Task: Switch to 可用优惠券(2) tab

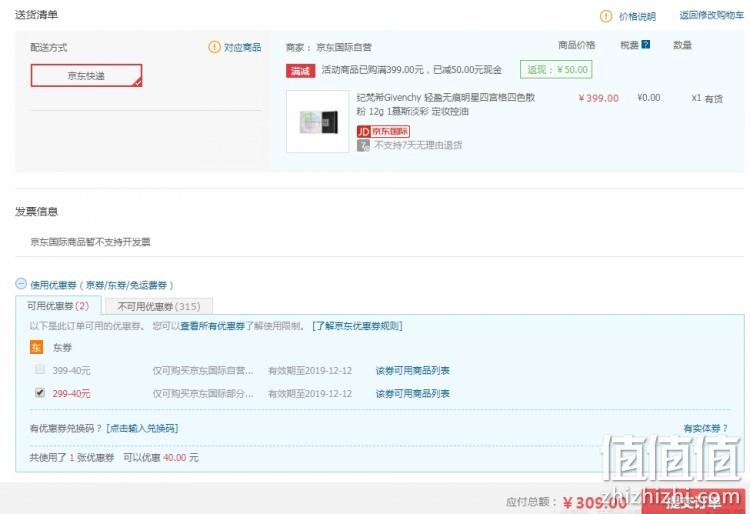Action: pos(58,306)
